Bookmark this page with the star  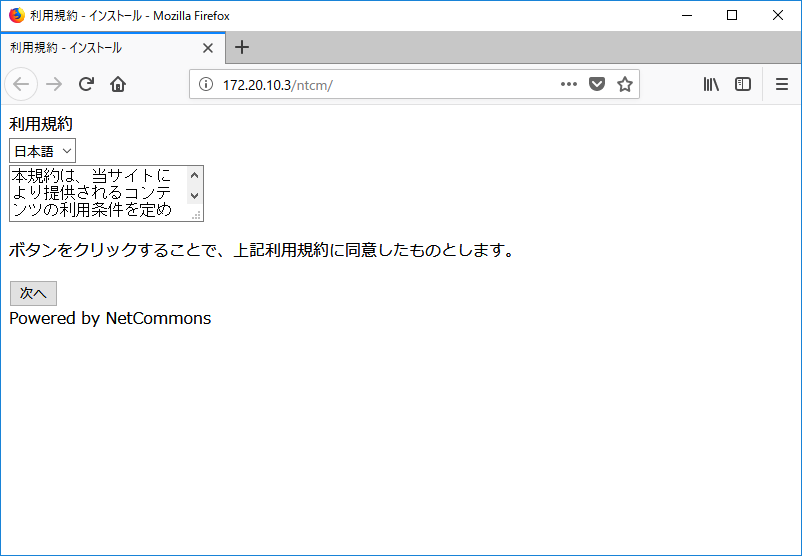click(625, 84)
